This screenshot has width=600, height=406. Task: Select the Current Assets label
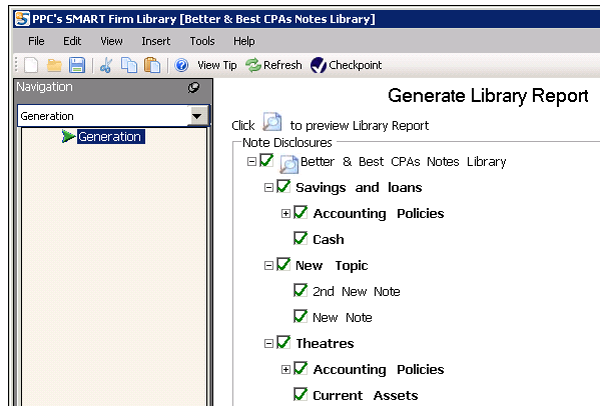pyautogui.click(x=365, y=396)
